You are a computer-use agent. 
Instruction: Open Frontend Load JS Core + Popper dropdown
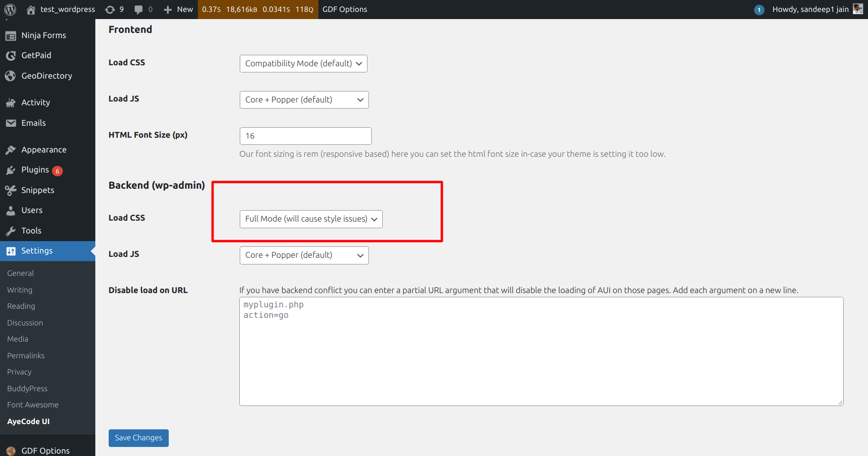click(x=304, y=100)
